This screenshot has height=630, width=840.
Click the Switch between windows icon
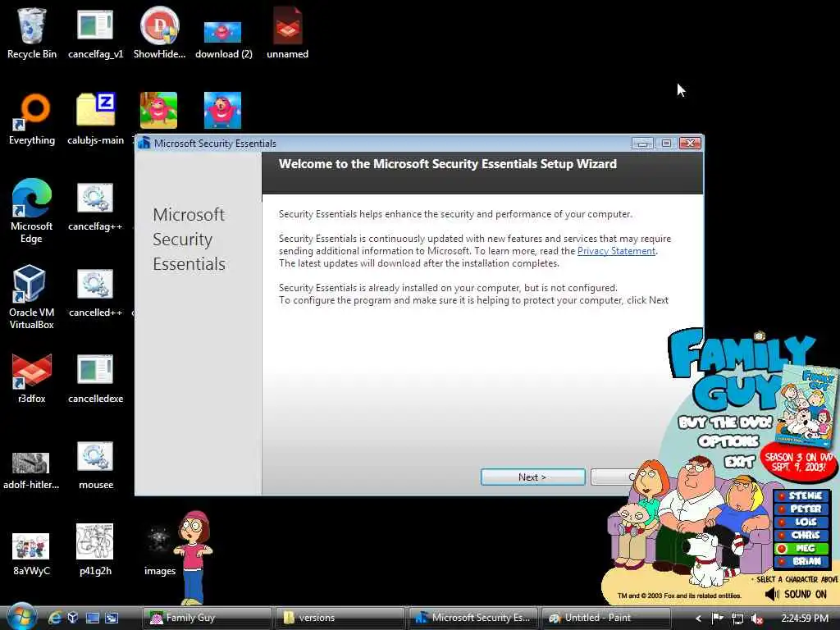(x=112, y=618)
